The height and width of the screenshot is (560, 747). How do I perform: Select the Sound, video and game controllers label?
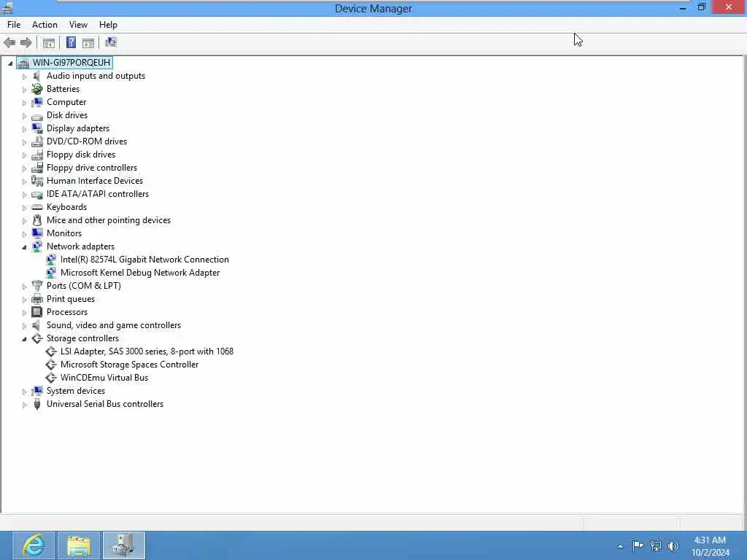pos(114,325)
